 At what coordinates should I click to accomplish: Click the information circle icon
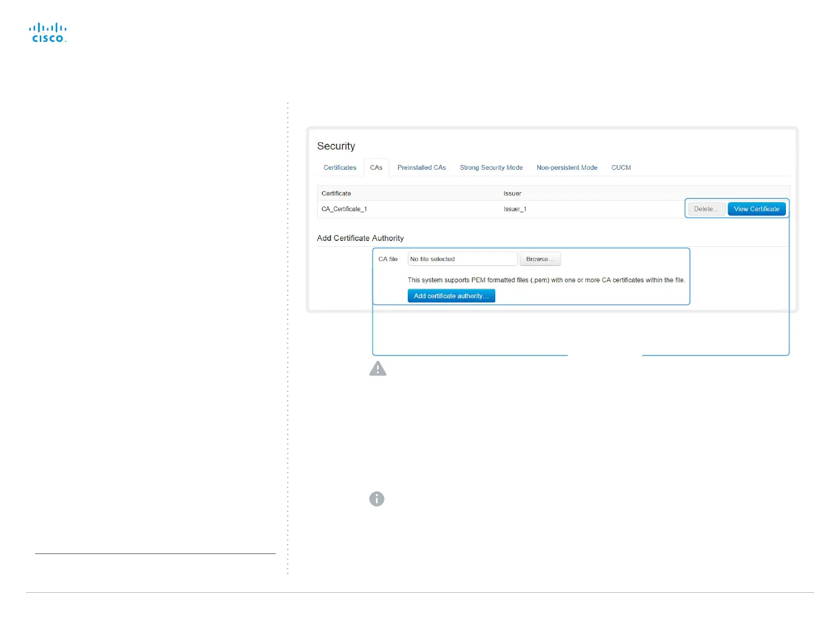click(377, 499)
